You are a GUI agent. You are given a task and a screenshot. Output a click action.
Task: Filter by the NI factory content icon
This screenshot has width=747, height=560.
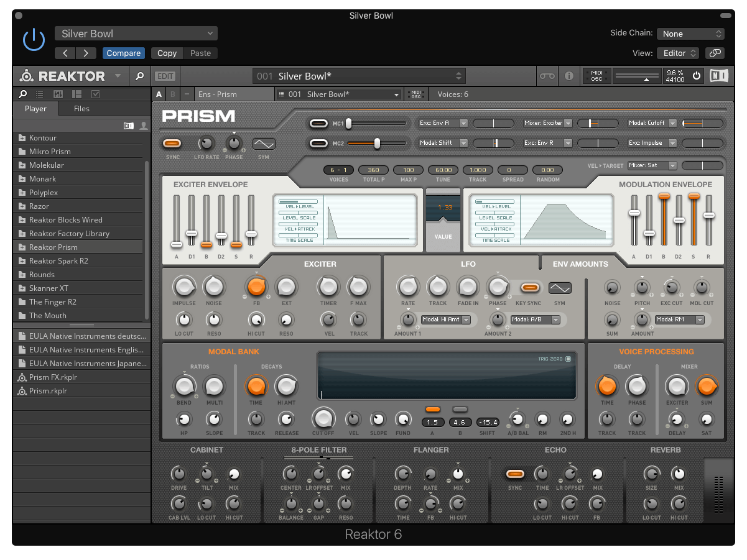click(x=129, y=126)
